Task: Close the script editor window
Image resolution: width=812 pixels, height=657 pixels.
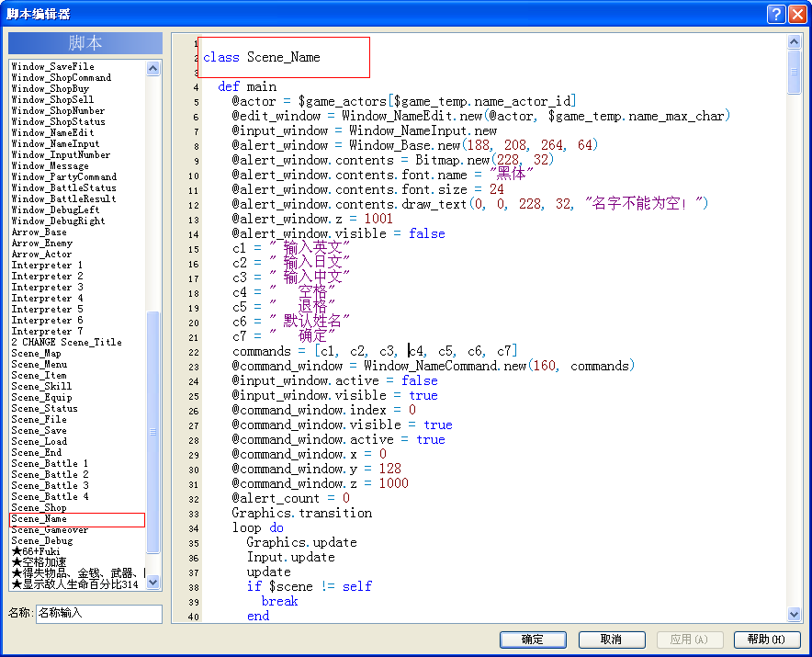Action: click(x=797, y=14)
